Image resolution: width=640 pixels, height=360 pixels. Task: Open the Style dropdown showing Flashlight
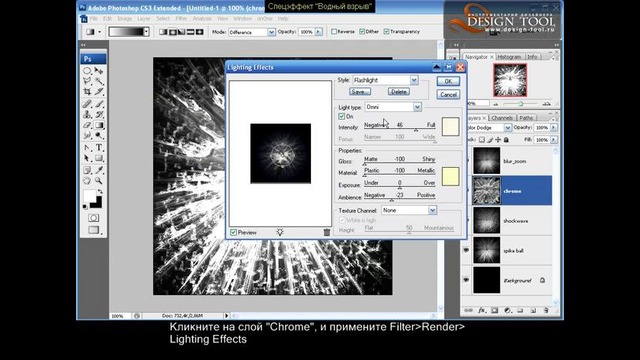click(414, 80)
